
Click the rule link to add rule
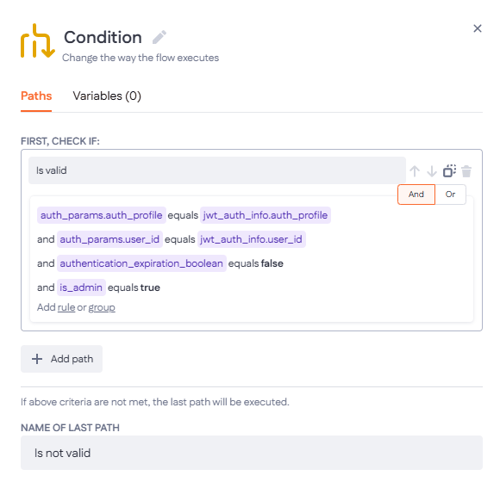66,307
